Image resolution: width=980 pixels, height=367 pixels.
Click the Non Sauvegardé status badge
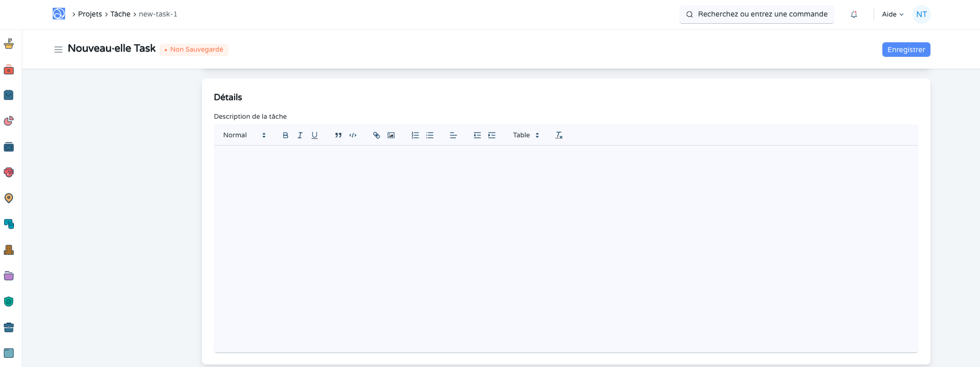[194, 50]
